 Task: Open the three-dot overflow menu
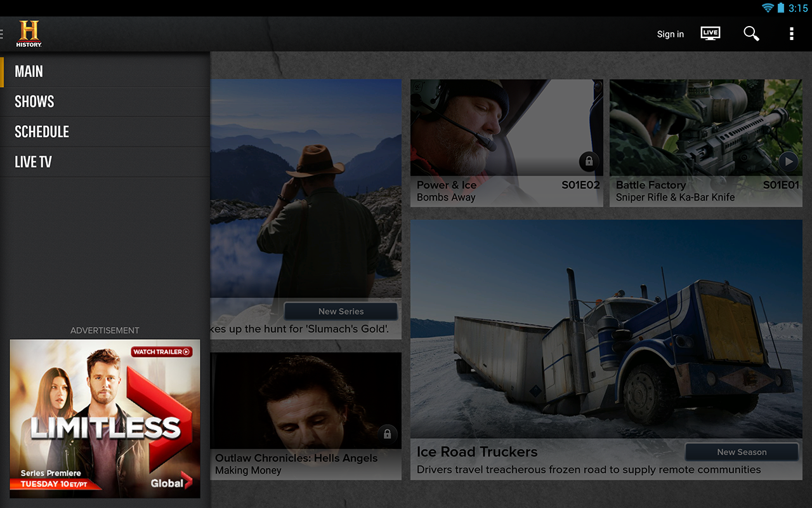coord(791,34)
